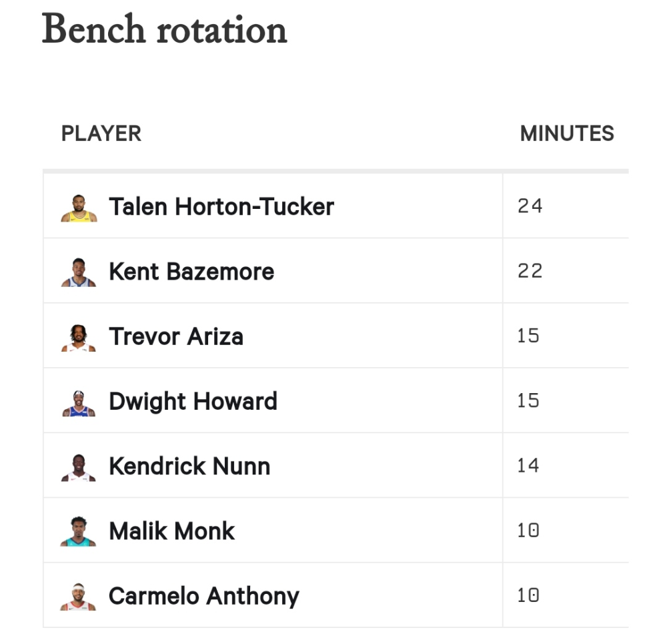
Task: Open the Malik Monk player name
Action: (x=172, y=531)
